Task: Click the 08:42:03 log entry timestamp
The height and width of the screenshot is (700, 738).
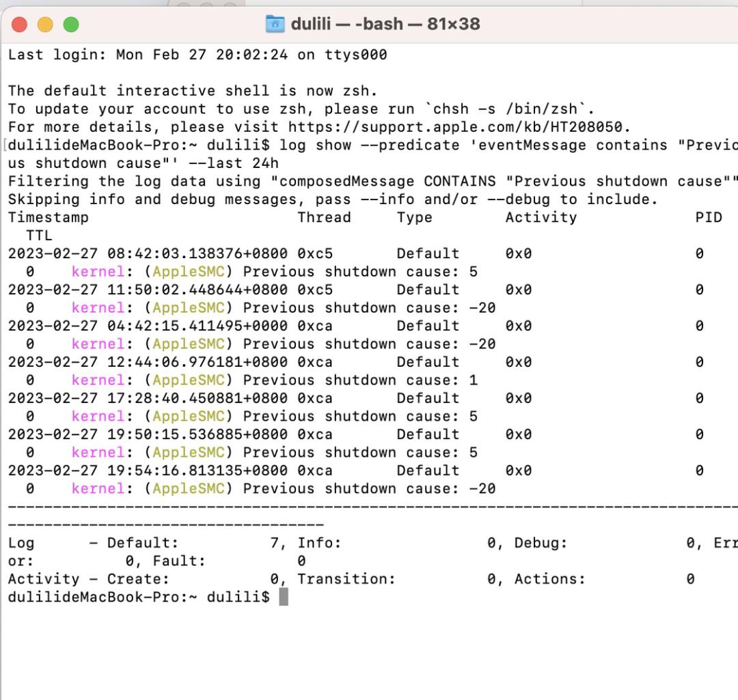Action: (148, 254)
